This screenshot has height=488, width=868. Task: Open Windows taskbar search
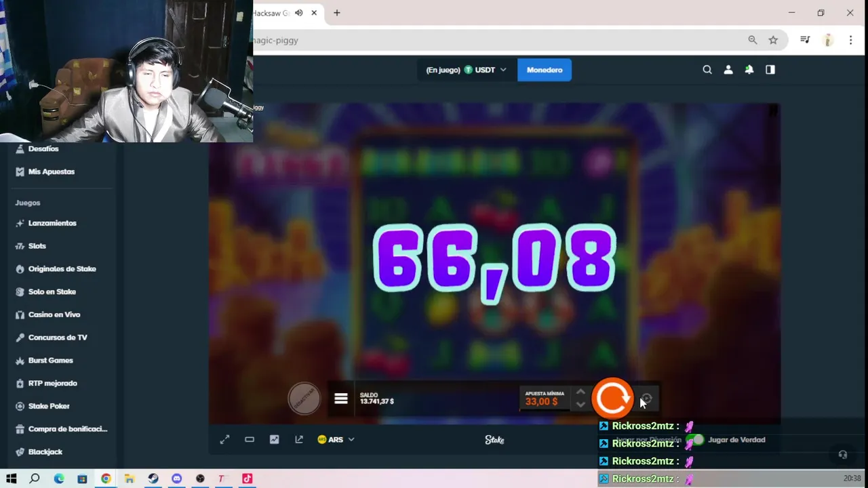[35, 479]
